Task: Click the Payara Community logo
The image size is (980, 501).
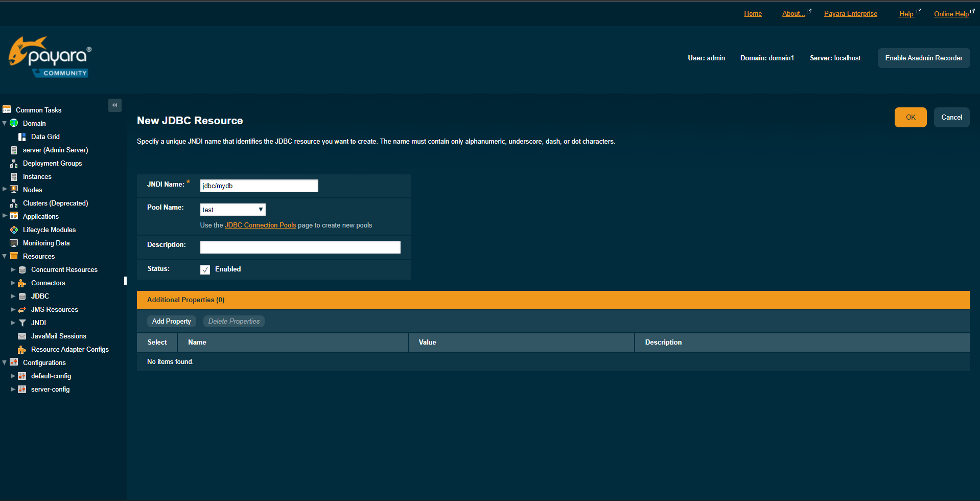Action: pyautogui.click(x=50, y=56)
